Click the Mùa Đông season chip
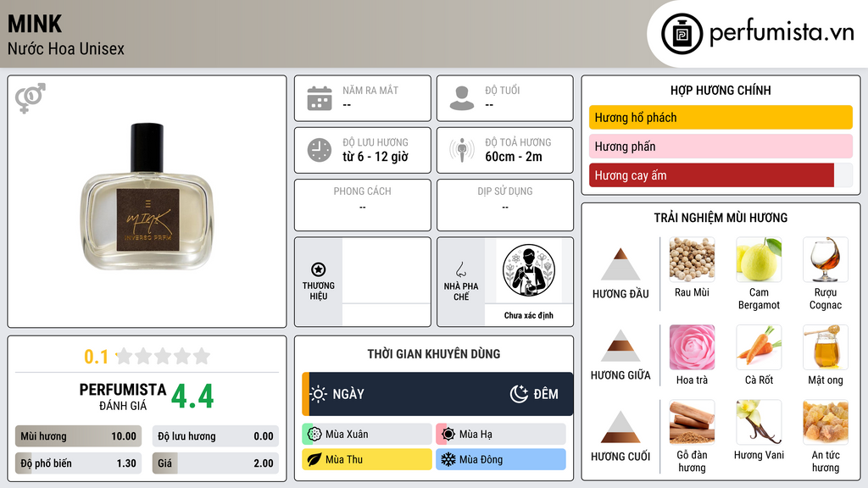 click(x=501, y=459)
